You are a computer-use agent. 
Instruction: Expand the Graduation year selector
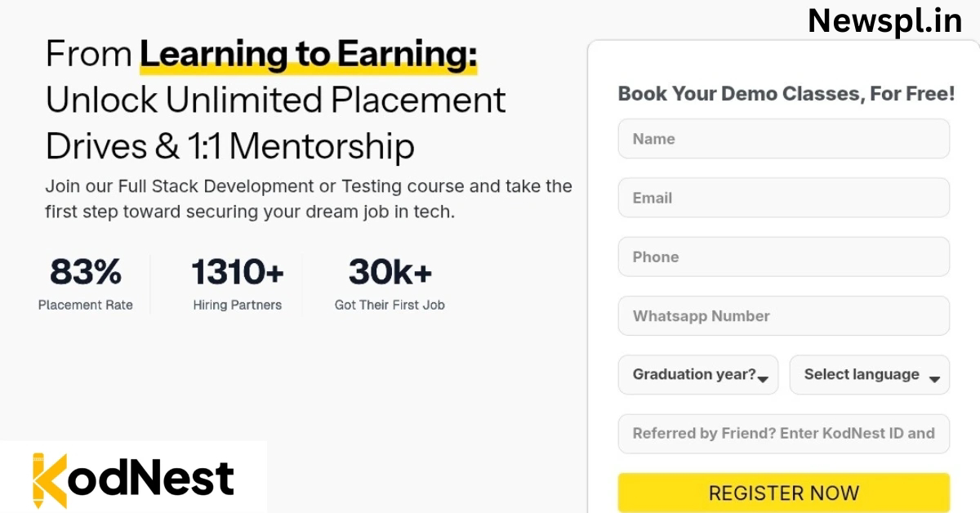698,375
